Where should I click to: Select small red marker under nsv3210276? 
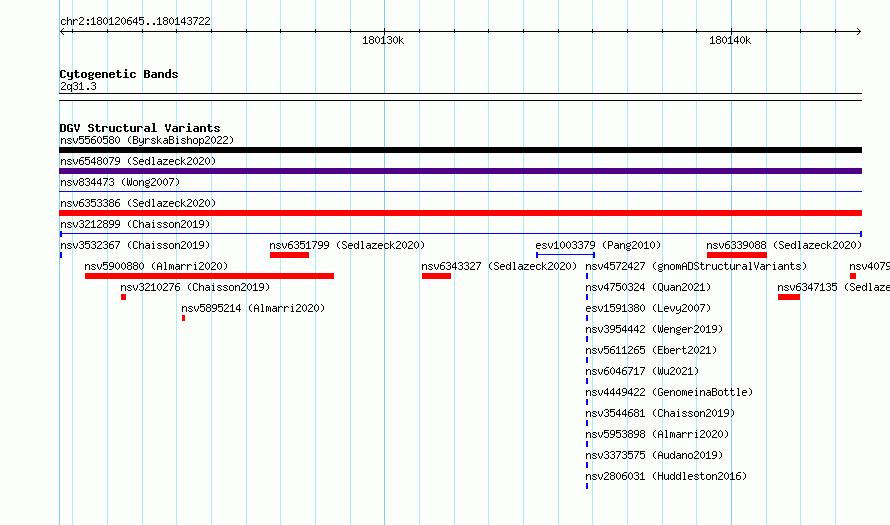123,297
